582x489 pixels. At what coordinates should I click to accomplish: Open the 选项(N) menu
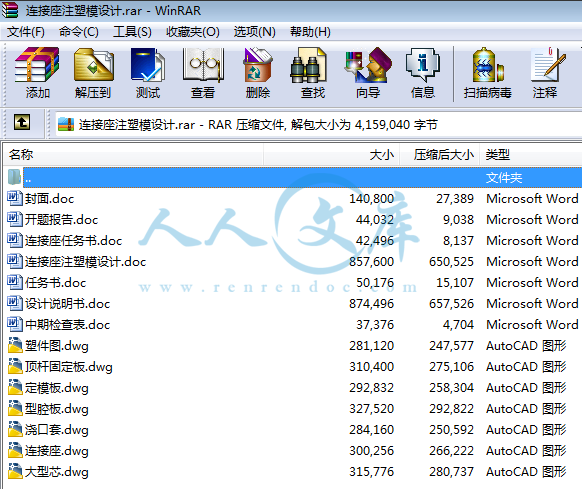pos(255,32)
